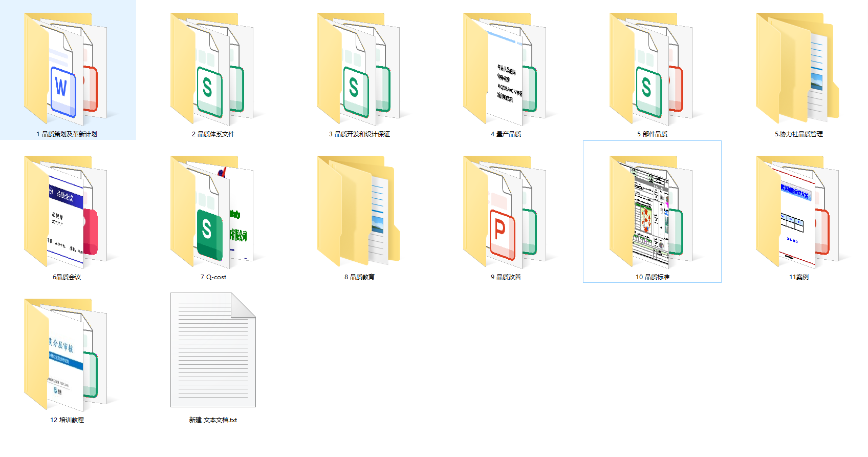The width and height of the screenshot is (868, 457).
Task: Click the 4 量产品质 folder icon
Action: tap(506, 69)
